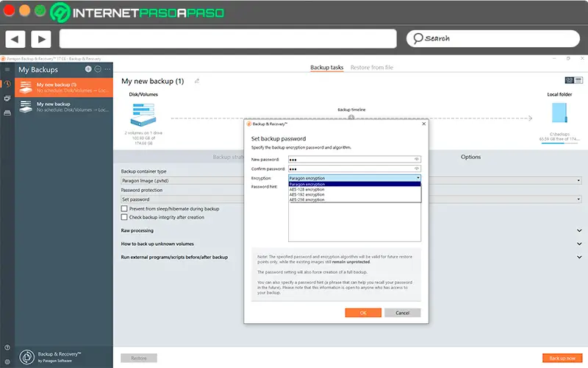Open the hamburger menu in sidebar
The width and height of the screenshot is (588, 368).
click(7, 69)
